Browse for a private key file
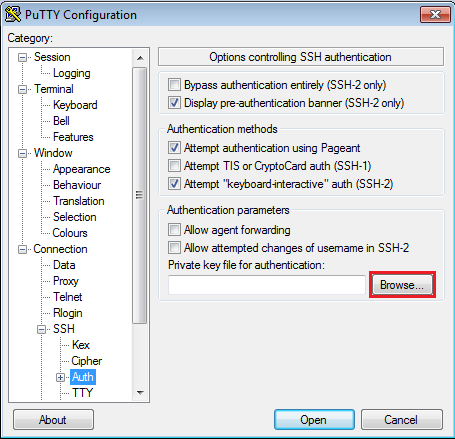The image size is (455, 439). [402, 285]
